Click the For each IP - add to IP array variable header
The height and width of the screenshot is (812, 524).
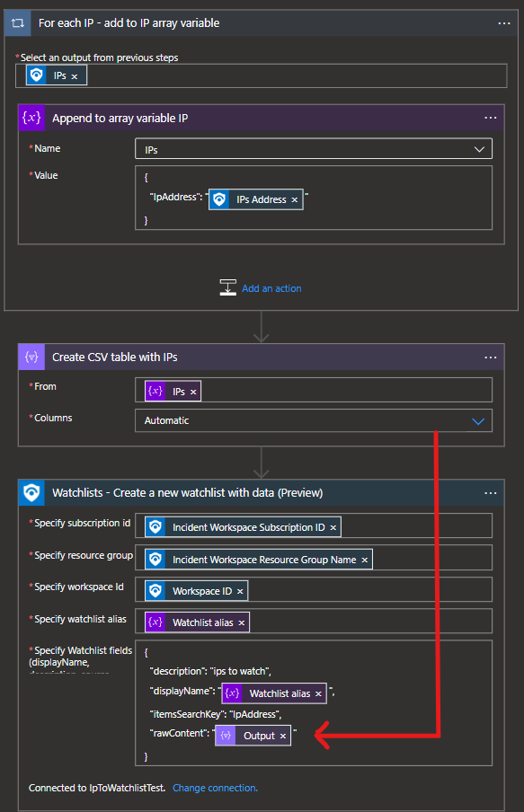point(262,23)
